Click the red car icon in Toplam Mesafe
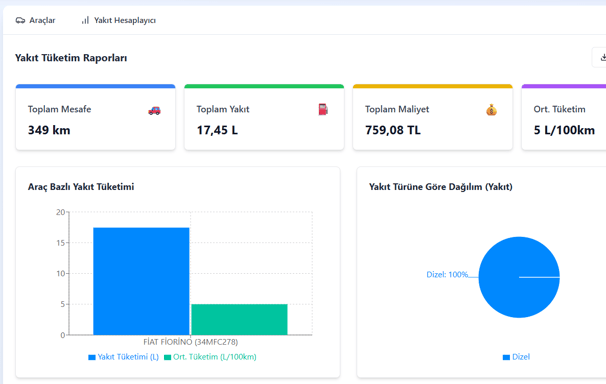 click(x=154, y=110)
